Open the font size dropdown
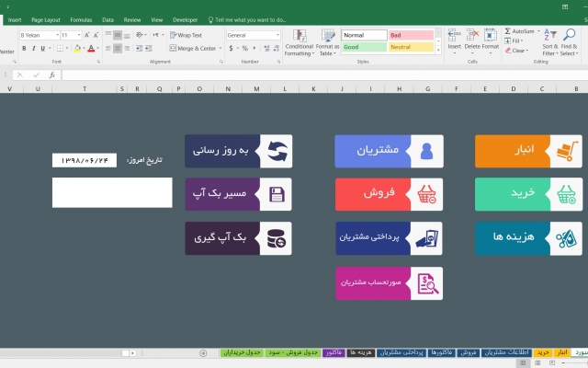This screenshot has height=368, width=588. 79,35
